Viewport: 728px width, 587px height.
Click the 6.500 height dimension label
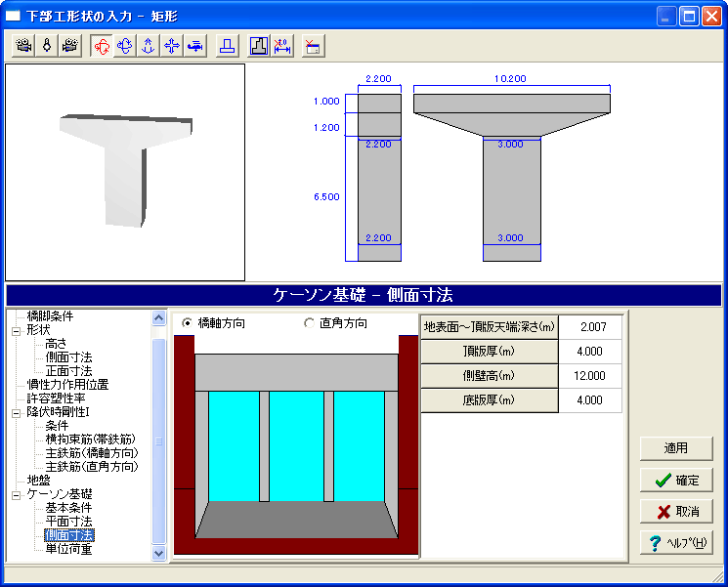[x=326, y=196]
